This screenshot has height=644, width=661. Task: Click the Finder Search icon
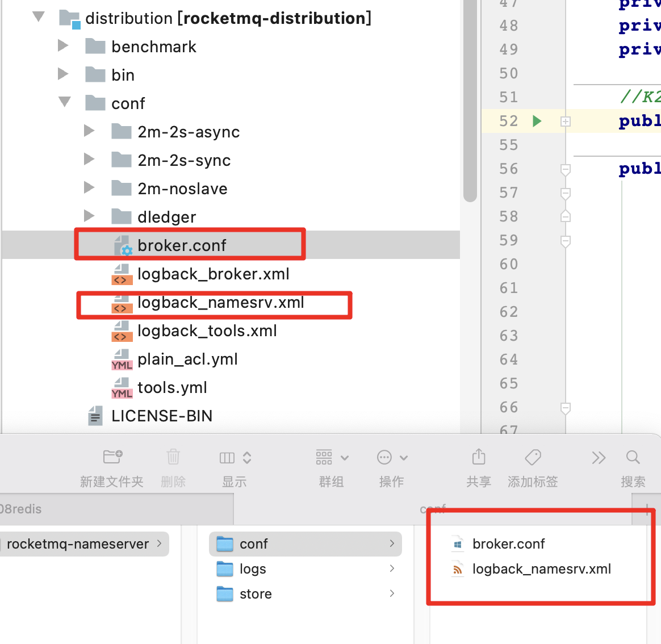[633, 457]
